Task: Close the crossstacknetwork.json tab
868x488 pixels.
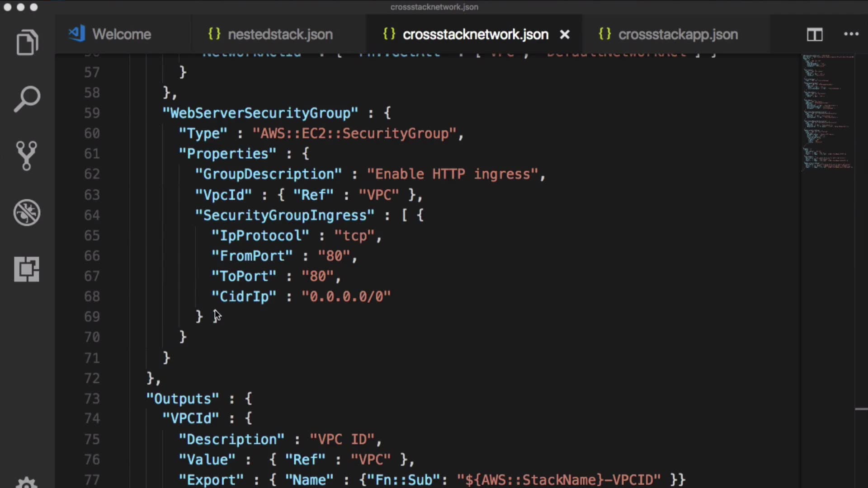Action: (565, 34)
